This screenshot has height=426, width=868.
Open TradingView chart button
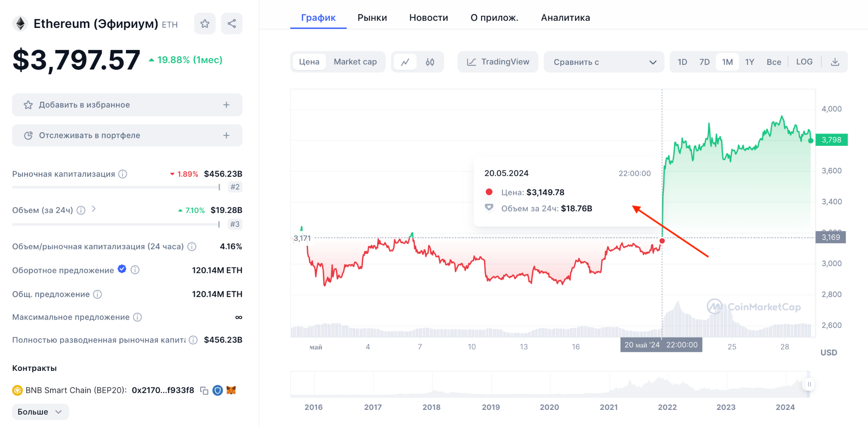click(x=498, y=62)
